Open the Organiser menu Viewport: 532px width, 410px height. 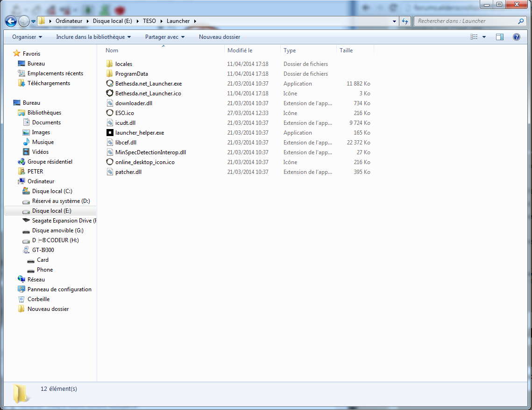[27, 36]
